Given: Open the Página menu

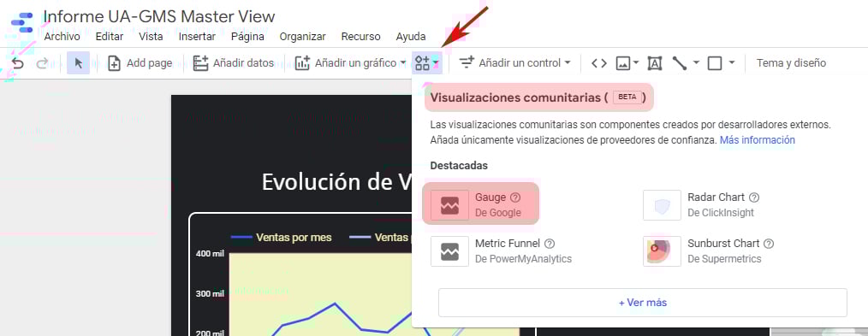Looking at the screenshot, I should [x=247, y=37].
